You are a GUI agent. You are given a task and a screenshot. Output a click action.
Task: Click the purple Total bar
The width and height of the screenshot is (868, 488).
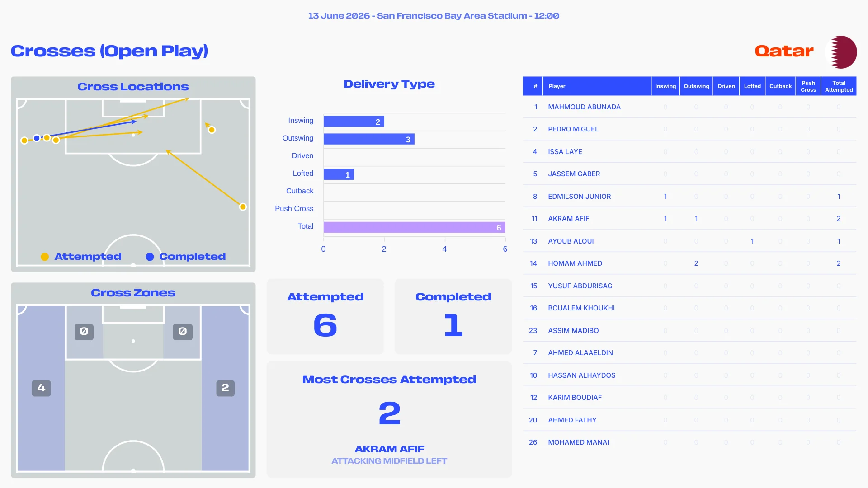tap(414, 227)
